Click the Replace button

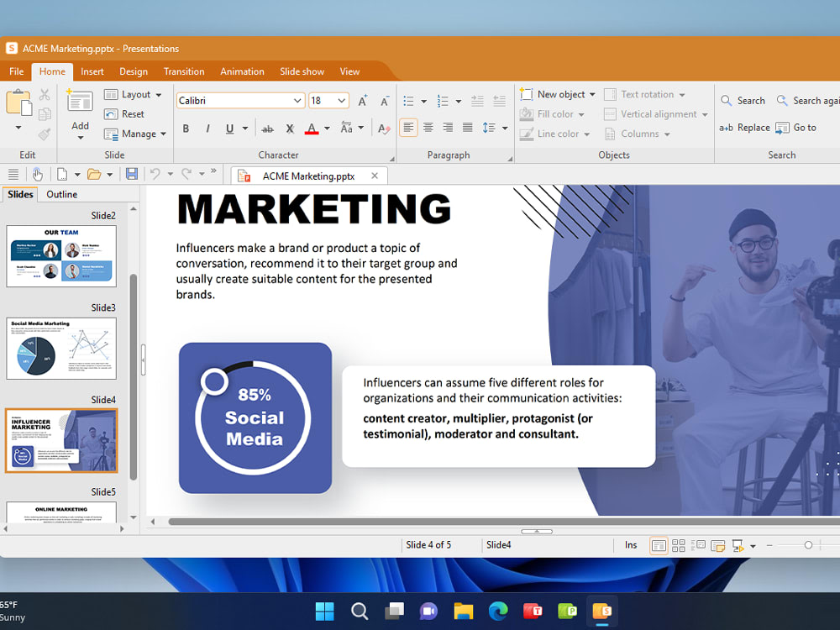tap(744, 128)
